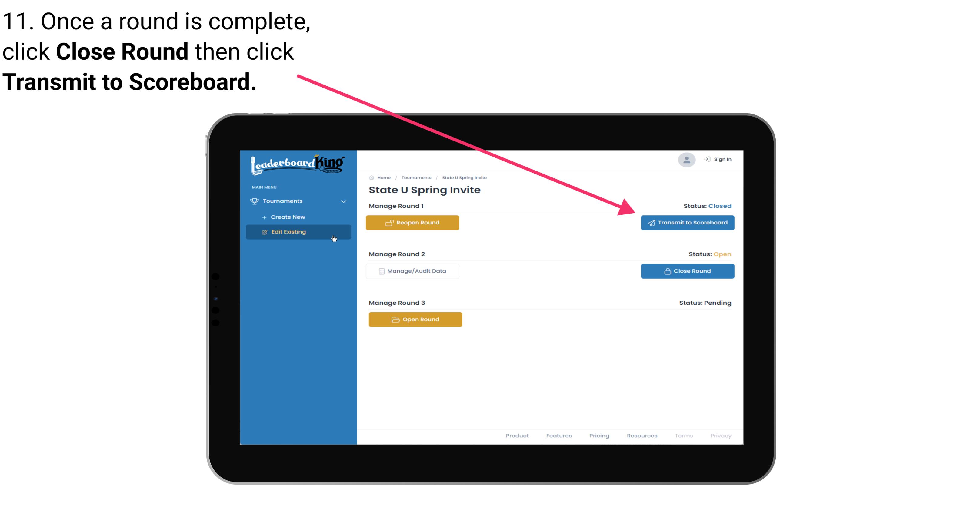Click the Home breadcrumb link
The width and height of the screenshot is (980, 527).
point(383,177)
